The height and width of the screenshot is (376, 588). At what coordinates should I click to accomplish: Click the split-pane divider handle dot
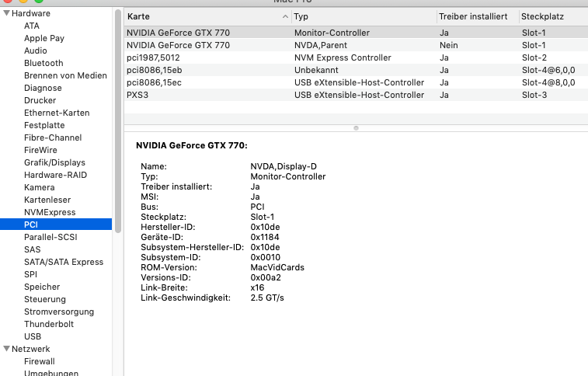pyautogui.click(x=356, y=128)
